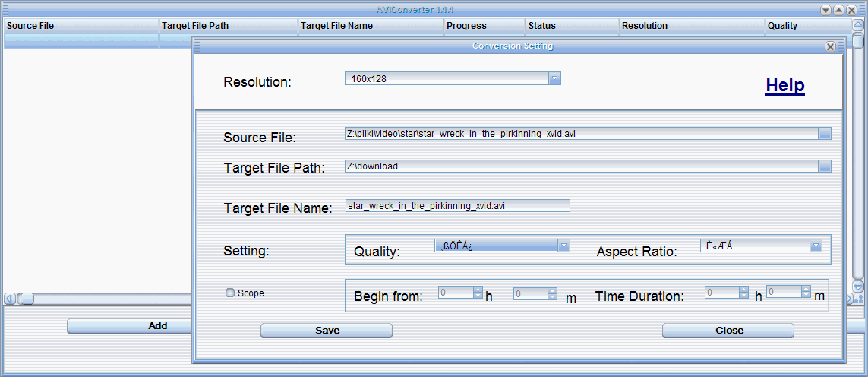Enable the Scope checkbox
Screen dimensions: 868x377
pyautogui.click(x=230, y=293)
